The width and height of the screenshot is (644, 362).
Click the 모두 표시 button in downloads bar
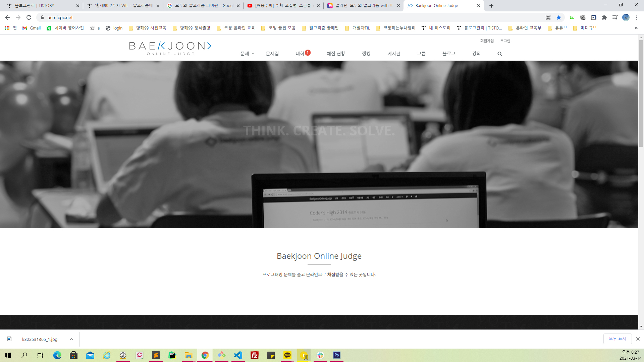point(617,339)
